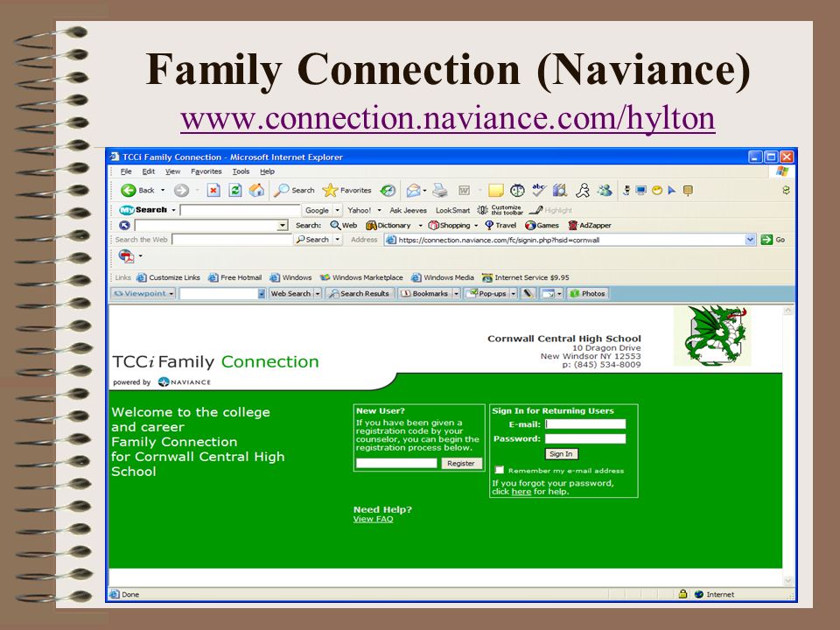Click the abc spelling check icon
The image size is (840, 630).
pos(538,190)
